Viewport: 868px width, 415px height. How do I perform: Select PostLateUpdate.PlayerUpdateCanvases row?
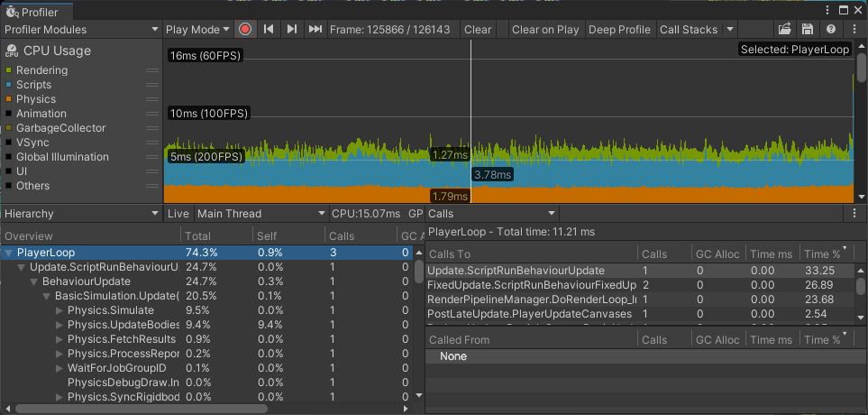pyautogui.click(x=641, y=314)
